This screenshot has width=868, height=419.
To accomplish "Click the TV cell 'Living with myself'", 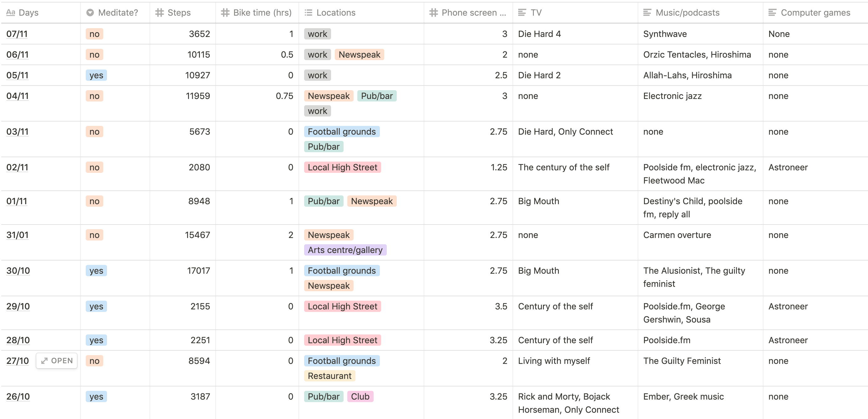I will click(x=575, y=368).
